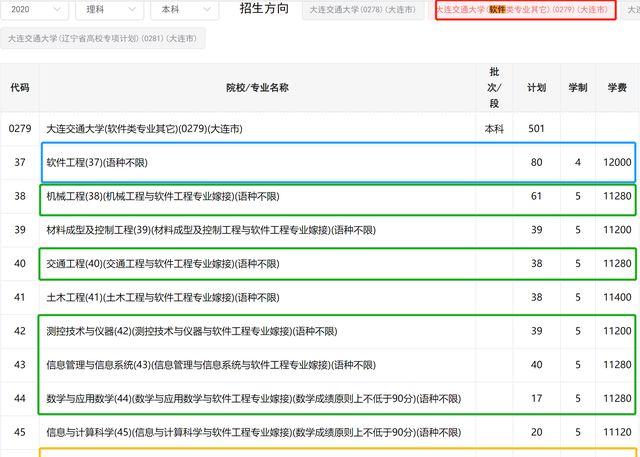This screenshot has height=457, width=640.
Task: Click 学制 value 4 for 软件工程
Action: pos(578,162)
